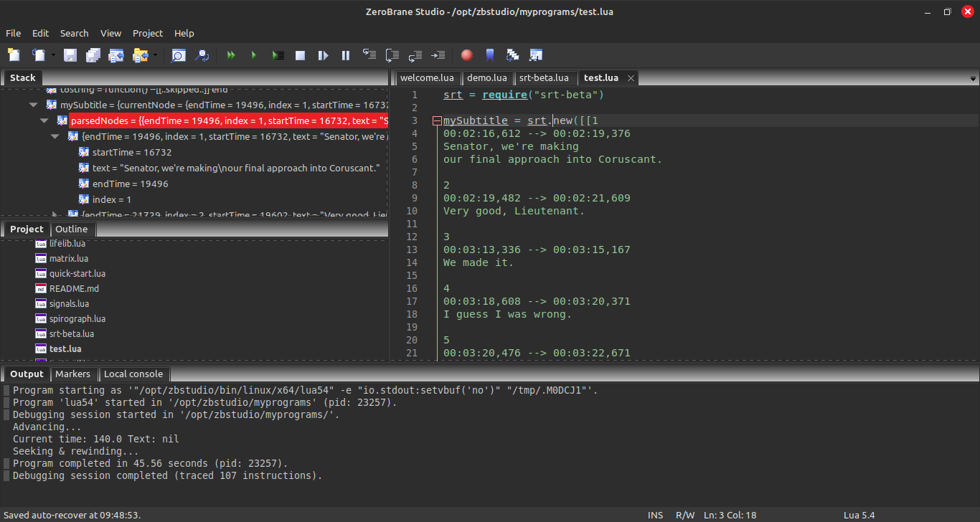Click the Open file toolbar icon
This screenshot has width=980, height=522.
pyautogui.click(x=38, y=55)
